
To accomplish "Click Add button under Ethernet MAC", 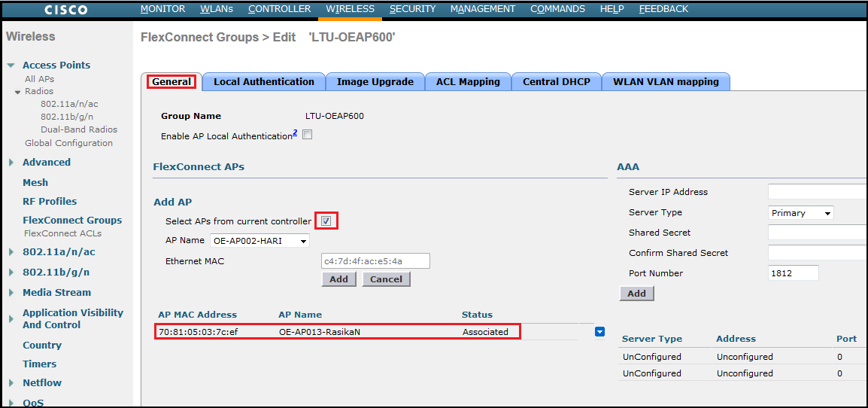I will pyautogui.click(x=338, y=279).
